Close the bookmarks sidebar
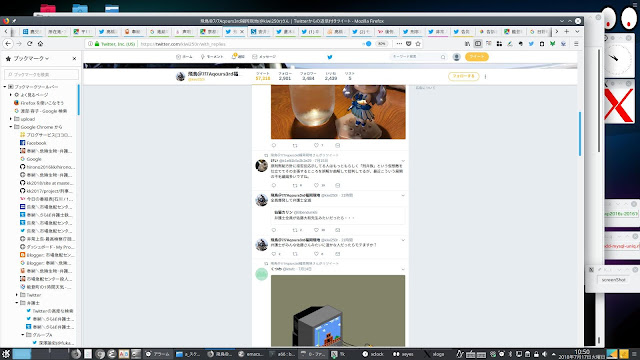The width and height of the screenshot is (640, 360). pos(74,59)
